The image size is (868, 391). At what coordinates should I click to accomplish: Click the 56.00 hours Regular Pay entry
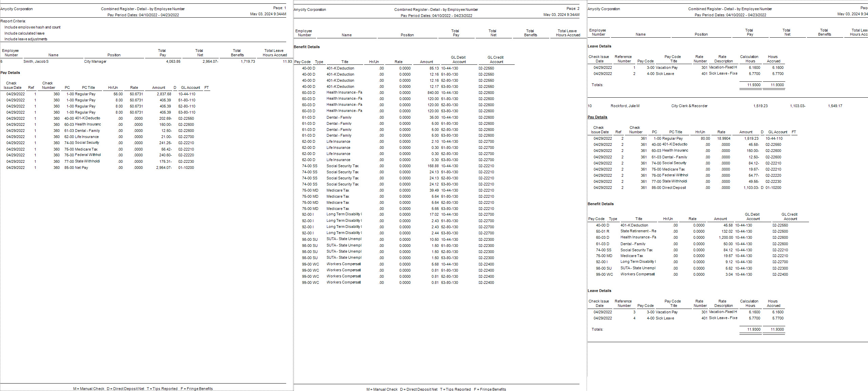click(118, 94)
